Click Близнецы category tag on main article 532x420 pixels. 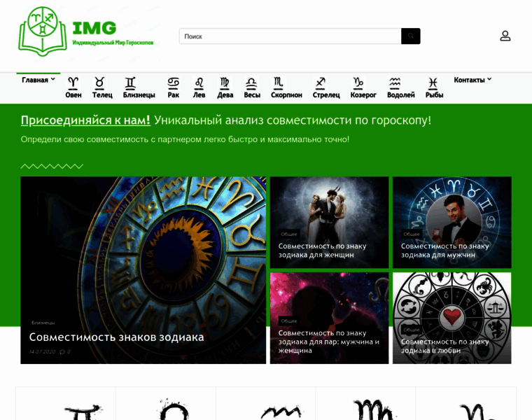43,323
